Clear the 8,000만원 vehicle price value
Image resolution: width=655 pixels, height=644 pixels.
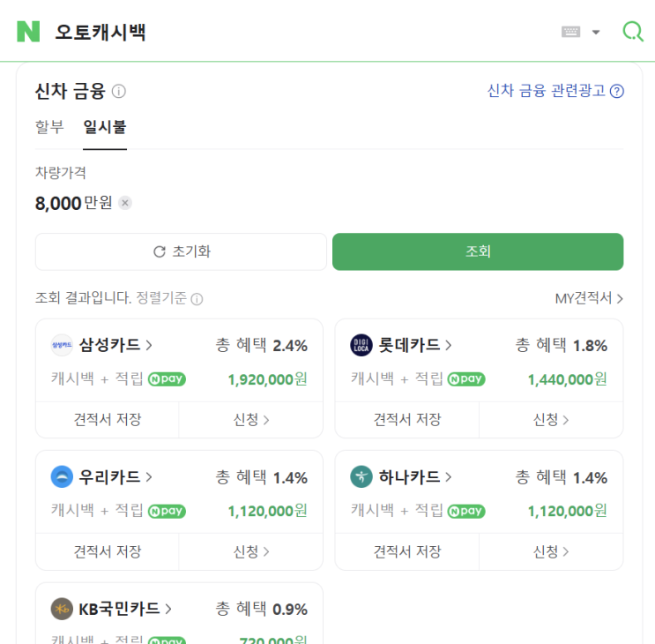[x=125, y=203]
